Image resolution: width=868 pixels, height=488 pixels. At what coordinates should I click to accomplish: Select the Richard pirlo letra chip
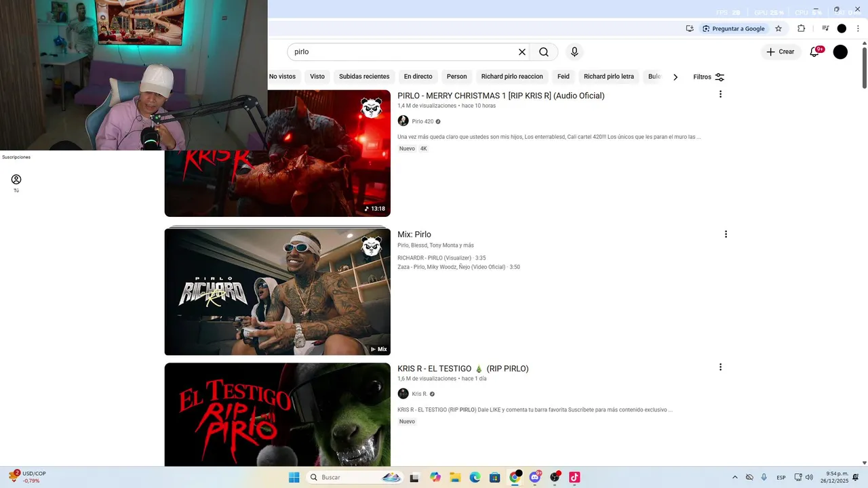(609, 77)
